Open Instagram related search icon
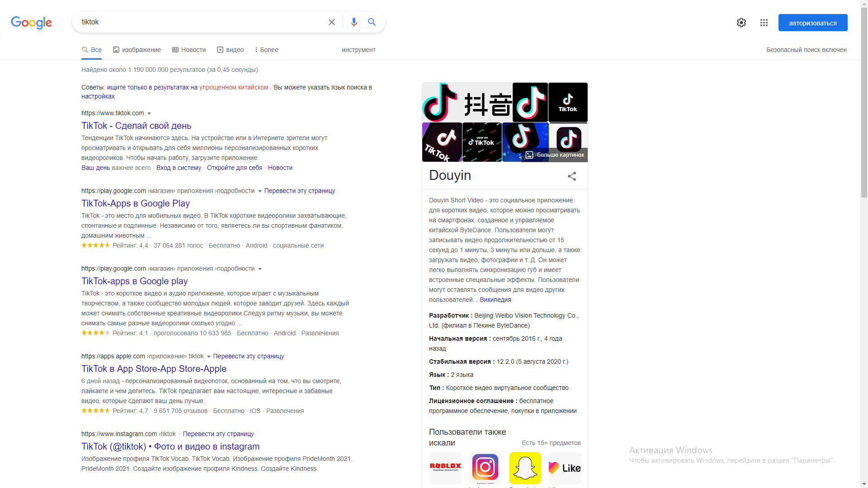Viewport: 868px width, 488px height. (x=486, y=468)
